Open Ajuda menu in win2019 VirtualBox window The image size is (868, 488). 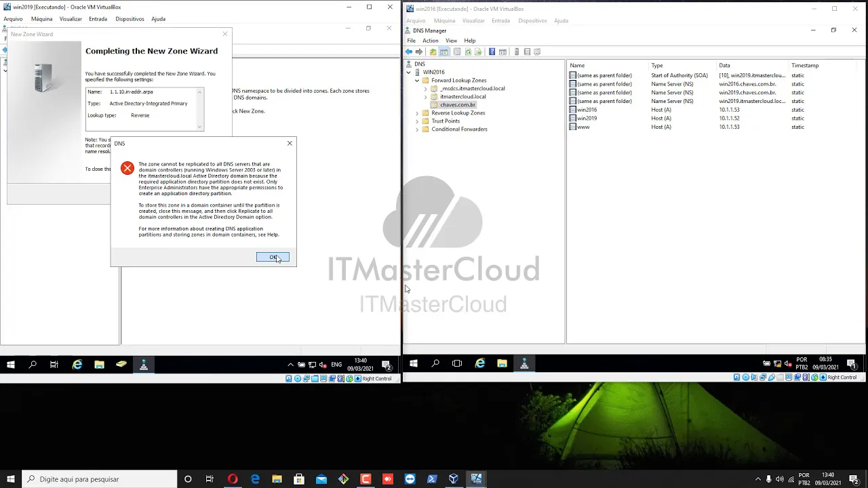point(158,19)
